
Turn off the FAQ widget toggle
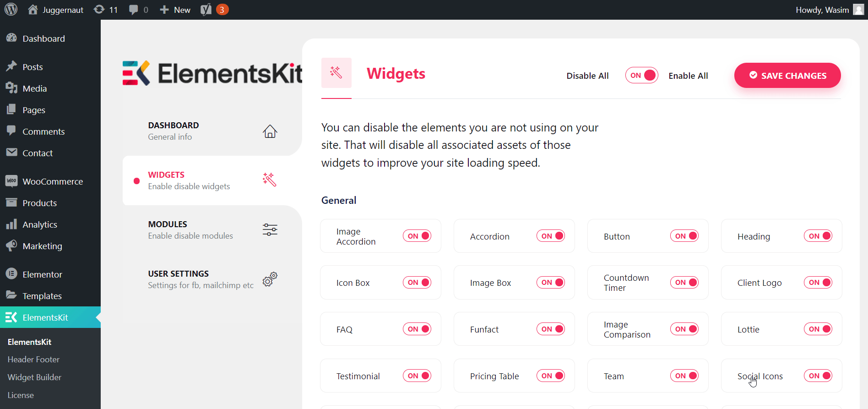tap(417, 329)
